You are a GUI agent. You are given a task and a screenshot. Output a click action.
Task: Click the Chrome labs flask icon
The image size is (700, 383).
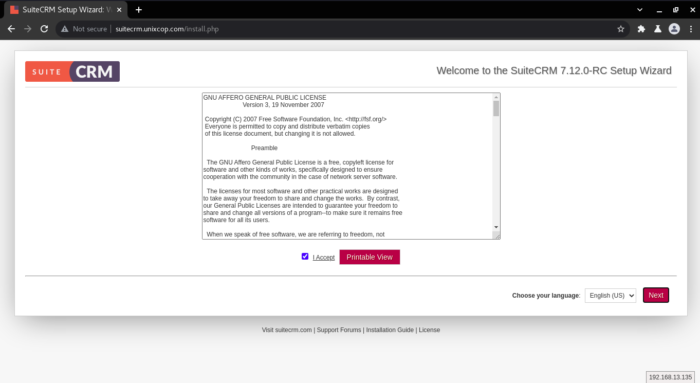(x=658, y=29)
